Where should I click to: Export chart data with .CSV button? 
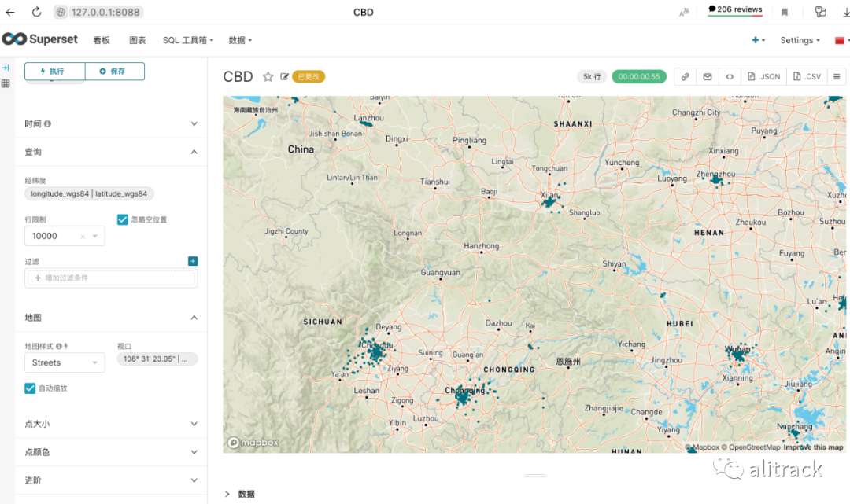[807, 77]
